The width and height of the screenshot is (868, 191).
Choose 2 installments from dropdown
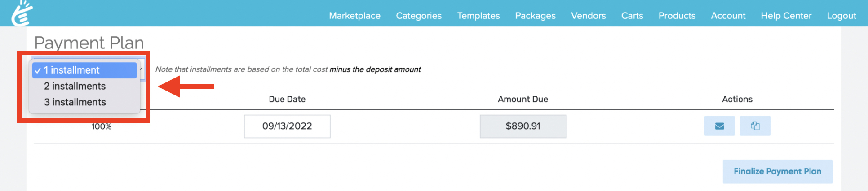(x=75, y=86)
